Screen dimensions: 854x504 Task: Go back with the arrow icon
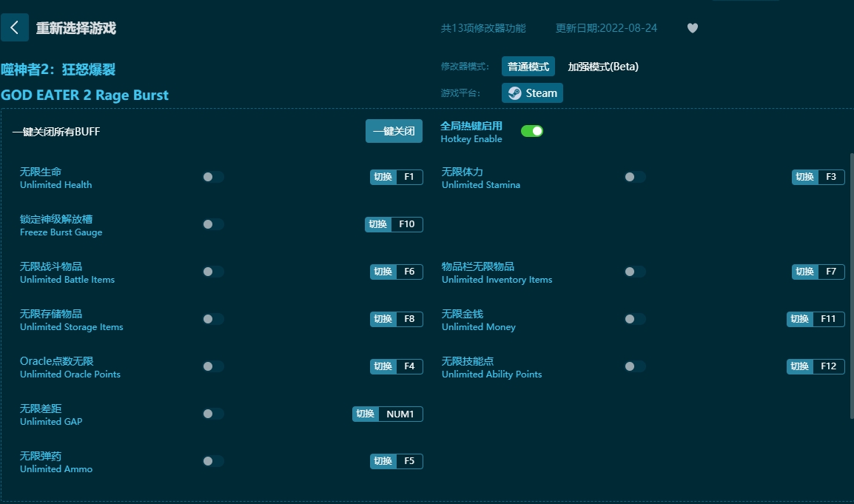[15, 28]
